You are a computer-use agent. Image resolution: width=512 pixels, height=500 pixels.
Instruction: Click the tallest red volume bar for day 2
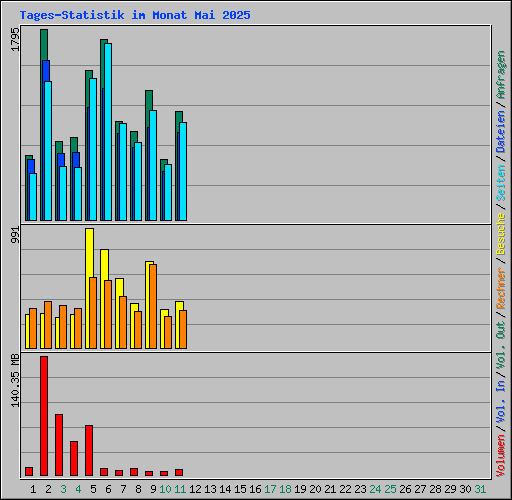[44, 416]
